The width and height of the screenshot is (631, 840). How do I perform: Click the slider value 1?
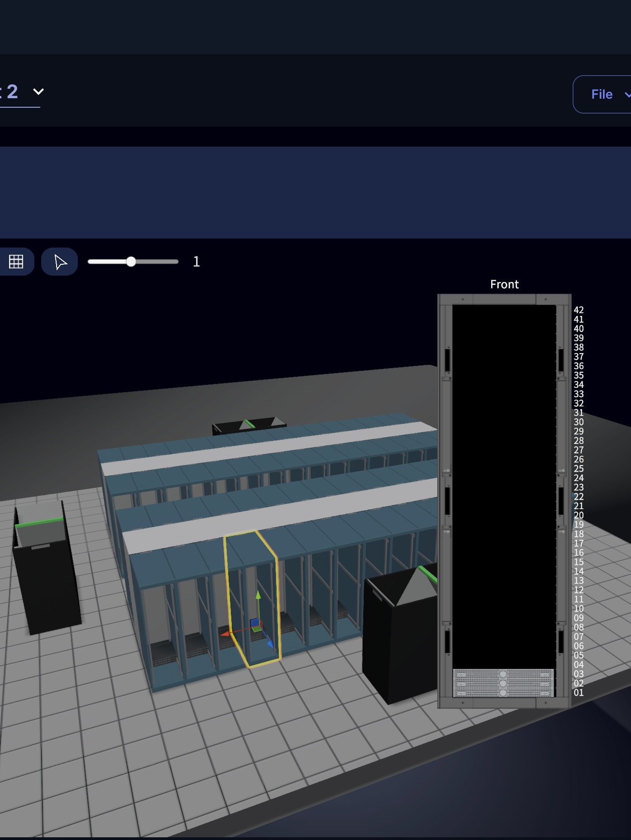click(x=196, y=262)
